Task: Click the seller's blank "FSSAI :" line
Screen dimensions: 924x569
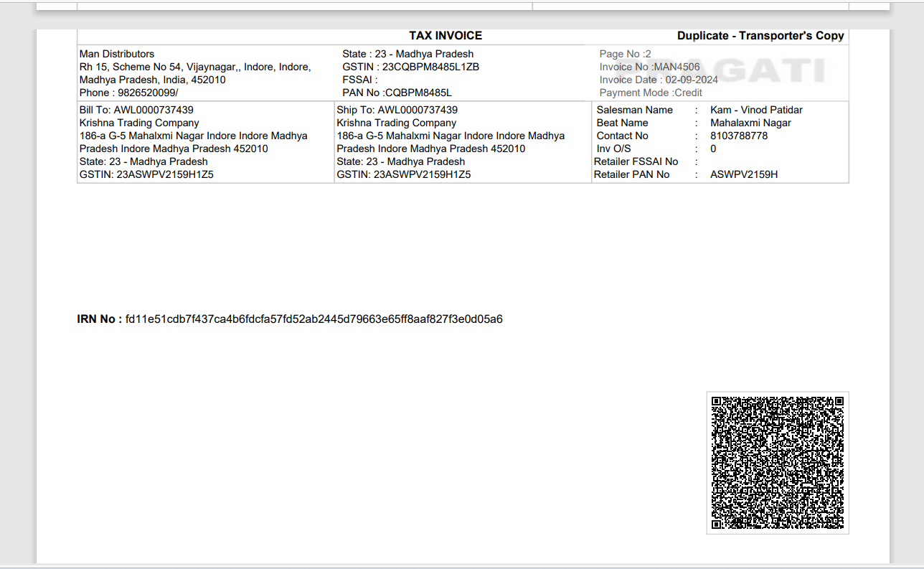Action: coord(360,80)
